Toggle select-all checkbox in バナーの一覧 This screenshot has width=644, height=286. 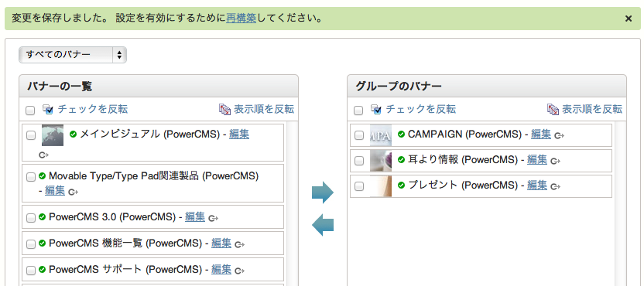pyautogui.click(x=30, y=111)
